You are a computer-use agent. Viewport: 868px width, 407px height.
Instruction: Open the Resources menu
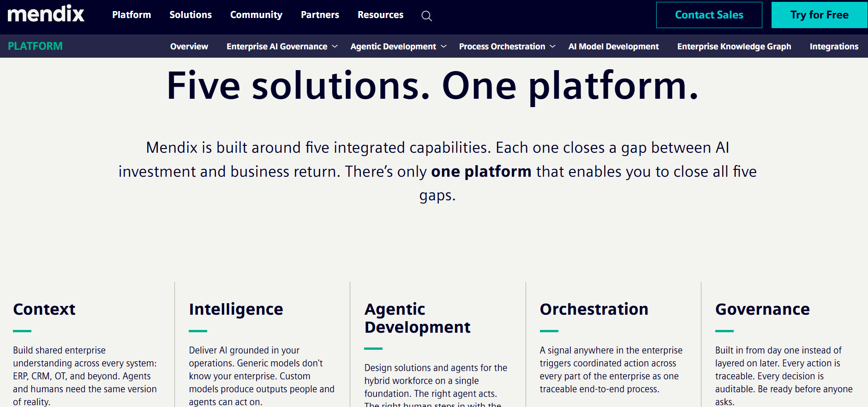381,15
